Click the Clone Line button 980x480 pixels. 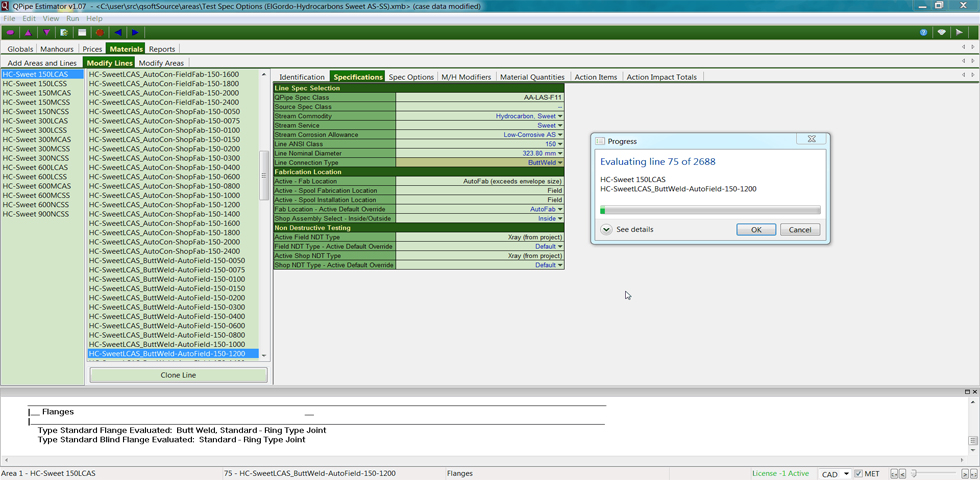point(179,375)
